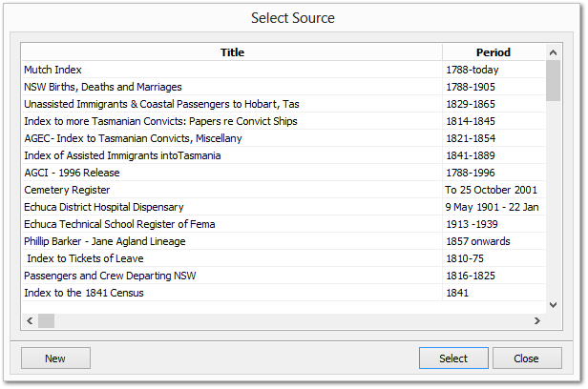
Task: Click the vertical scrollbar down arrow
Action: click(x=553, y=304)
